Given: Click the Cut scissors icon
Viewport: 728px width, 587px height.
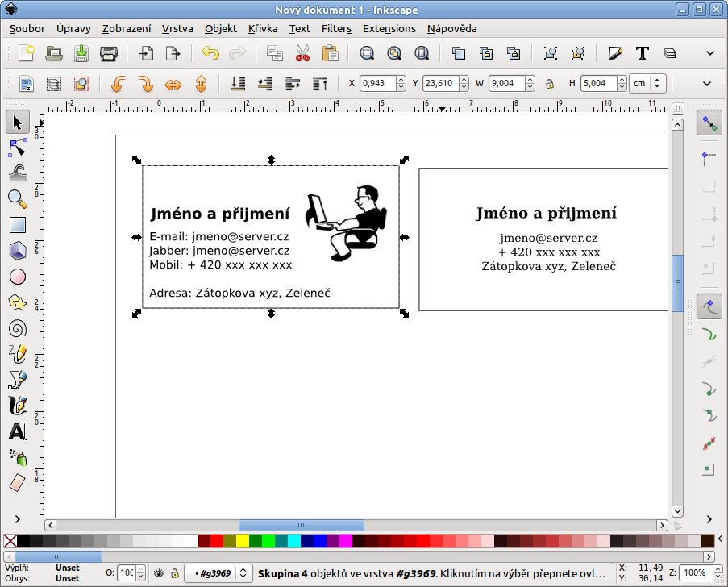Looking at the screenshot, I should (x=302, y=54).
